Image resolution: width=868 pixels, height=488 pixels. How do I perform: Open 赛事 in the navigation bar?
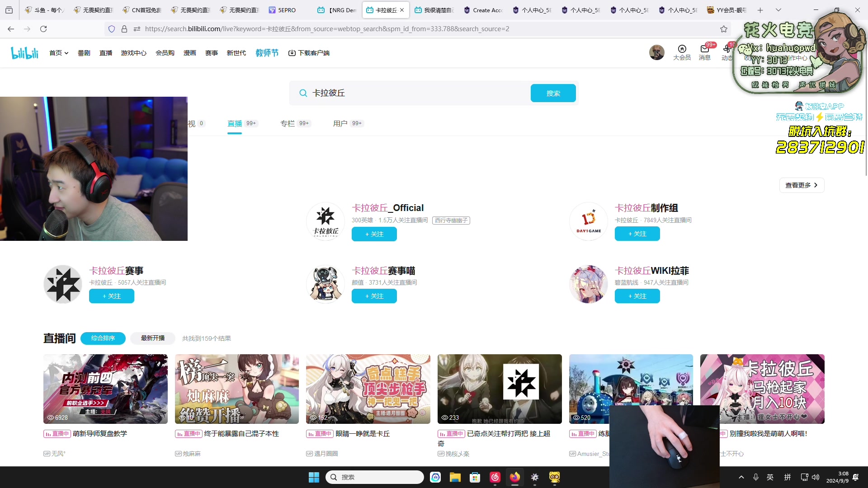pyautogui.click(x=212, y=53)
